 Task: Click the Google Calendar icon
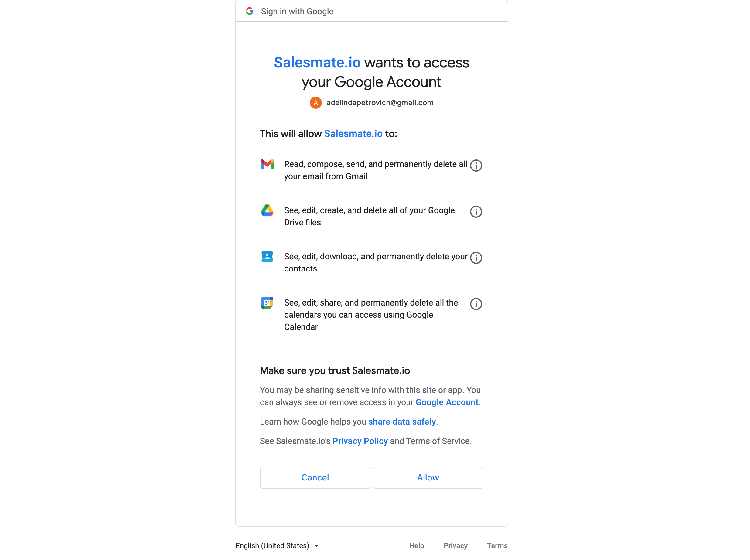pos(267,303)
